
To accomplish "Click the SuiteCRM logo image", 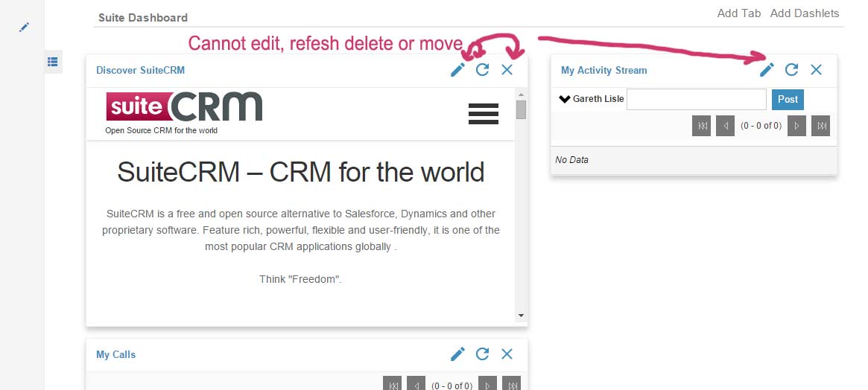I will click(x=184, y=106).
